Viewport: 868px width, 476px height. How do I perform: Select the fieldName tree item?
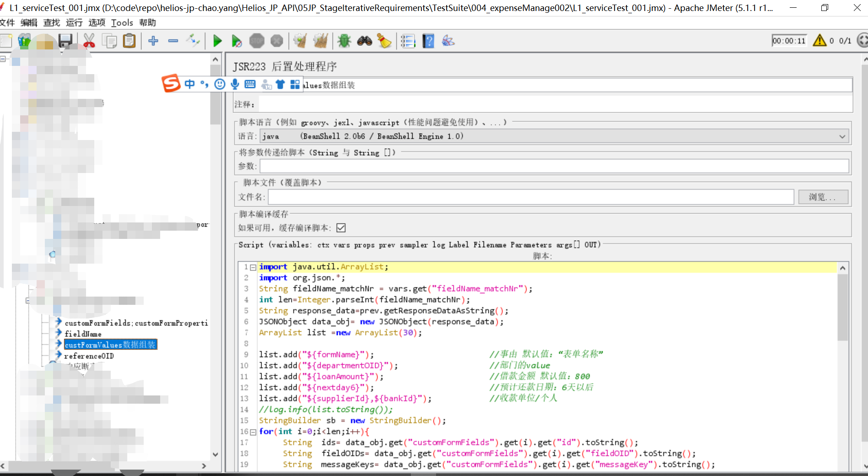[83, 334]
